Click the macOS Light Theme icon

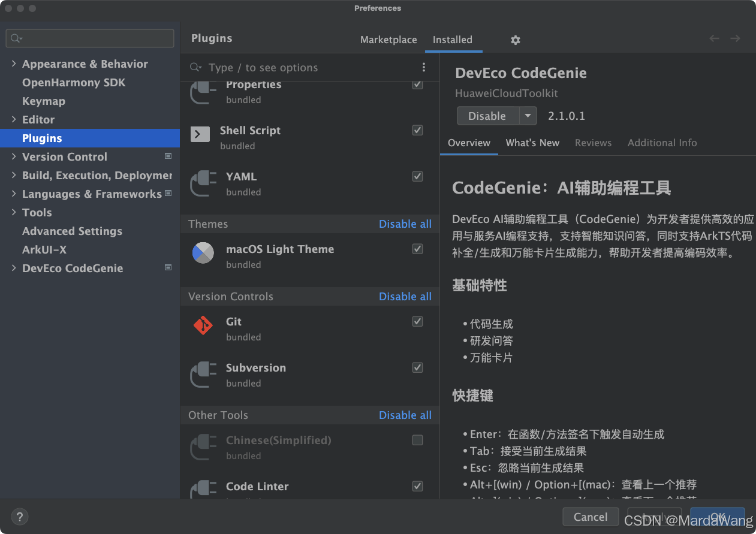203,253
